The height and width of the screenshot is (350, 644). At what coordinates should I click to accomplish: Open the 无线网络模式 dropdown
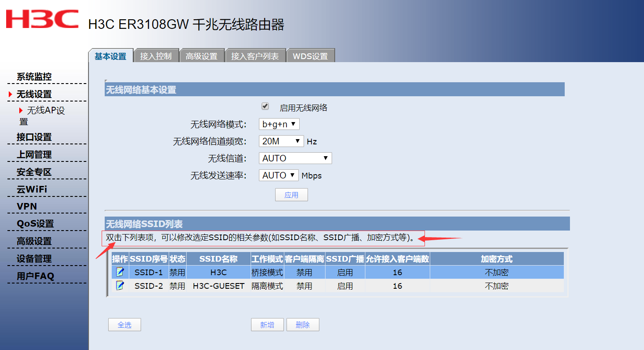(279, 124)
